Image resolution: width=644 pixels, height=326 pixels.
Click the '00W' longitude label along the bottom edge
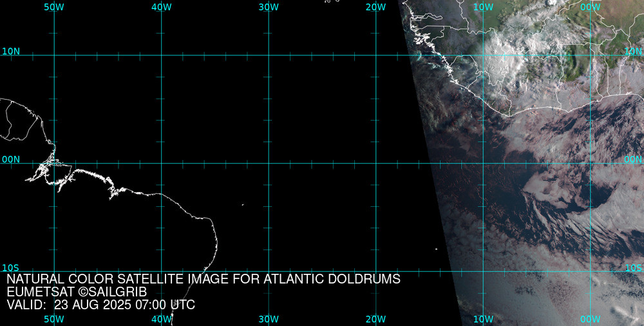point(591,320)
